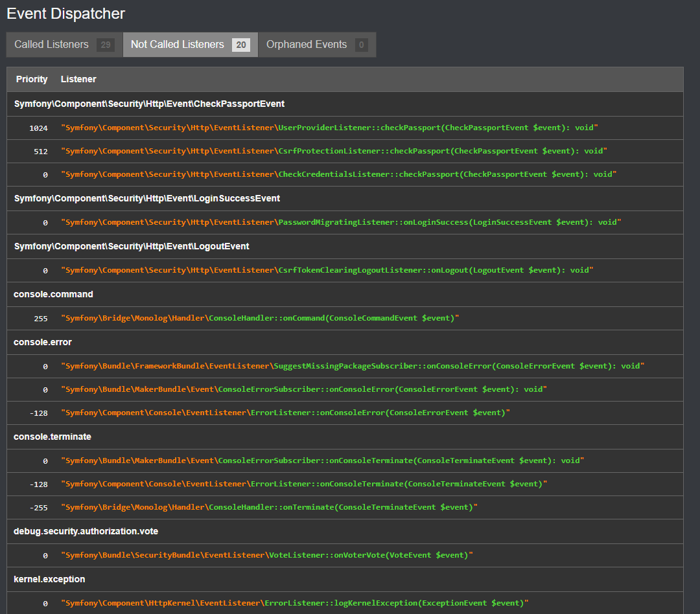Open the ConsoleErrorSubscriber::onConsoleTerminate listener link

[323, 460]
